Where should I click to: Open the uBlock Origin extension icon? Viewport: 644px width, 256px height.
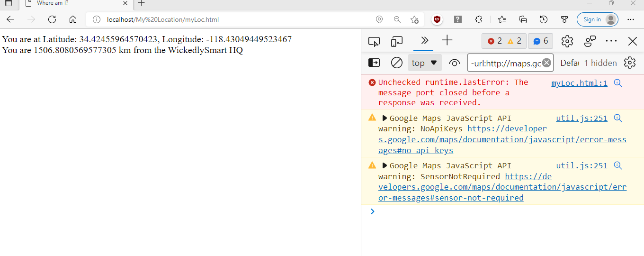[x=437, y=19]
